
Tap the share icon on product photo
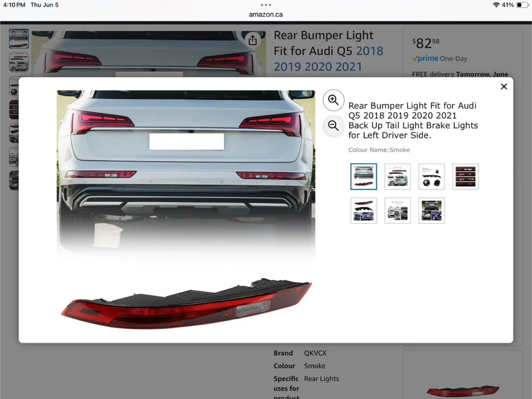click(x=253, y=40)
